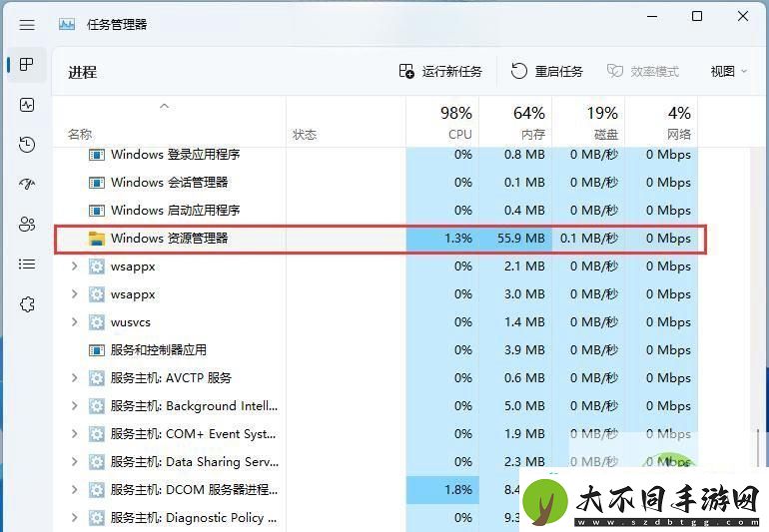Viewport: 769px width, 532px height.
Task: Click the 3.9 MB memory value
Action: (524, 350)
